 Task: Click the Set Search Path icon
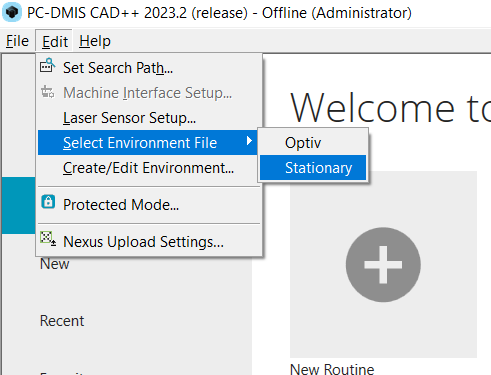pyautogui.click(x=48, y=65)
